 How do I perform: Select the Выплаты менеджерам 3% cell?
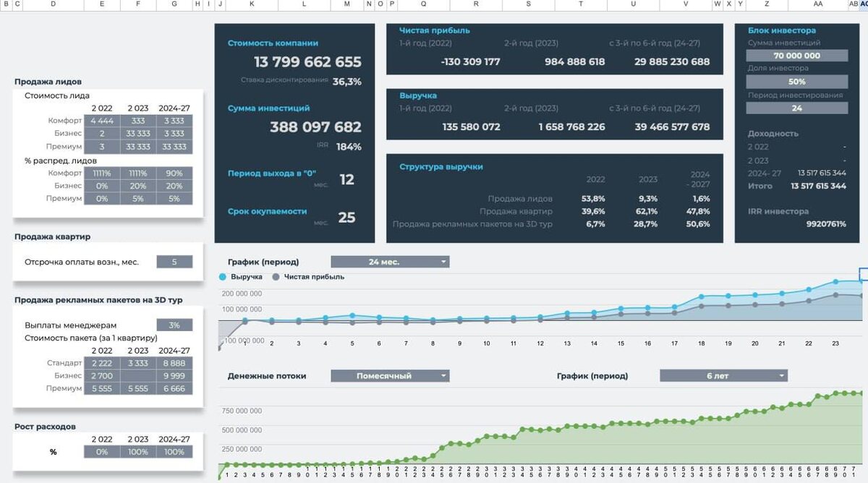(174, 325)
